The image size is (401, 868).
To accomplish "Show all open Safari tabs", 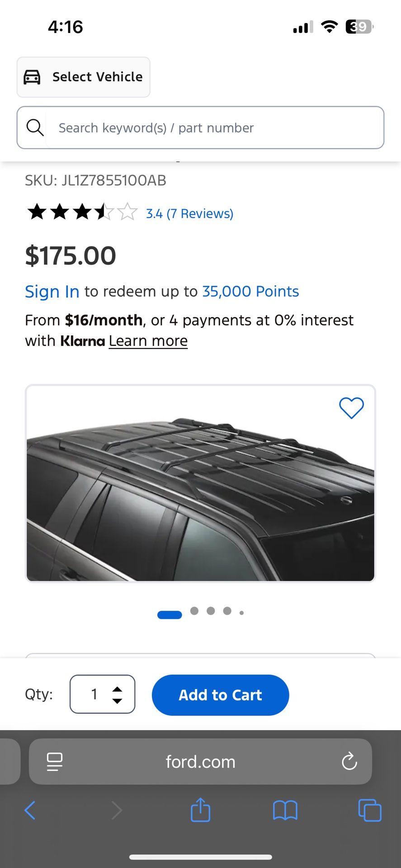I will pyautogui.click(x=369, y=810).
